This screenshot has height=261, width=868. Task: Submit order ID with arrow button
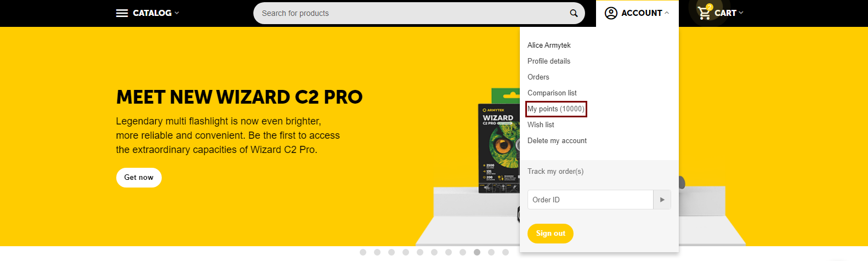662,200
